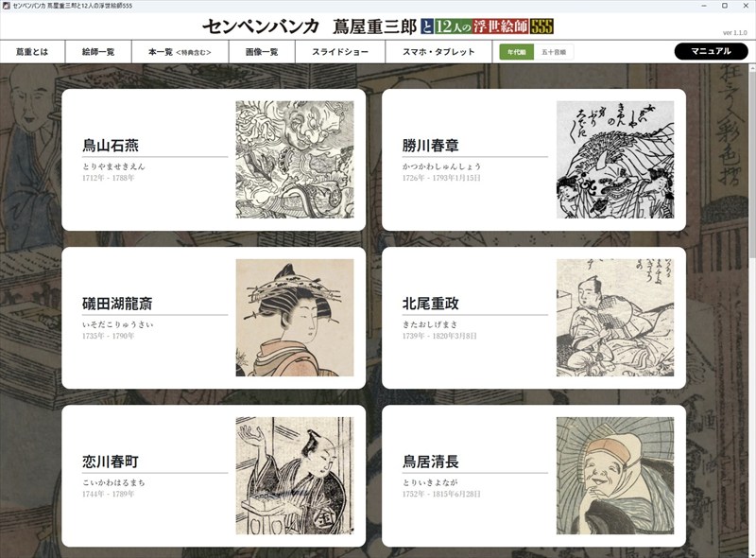Viewport: 756px width, 558px height.
Task: Open 勝川春章 artwork thumbnail
Action: pyautogui.click(x=615, y=160)
